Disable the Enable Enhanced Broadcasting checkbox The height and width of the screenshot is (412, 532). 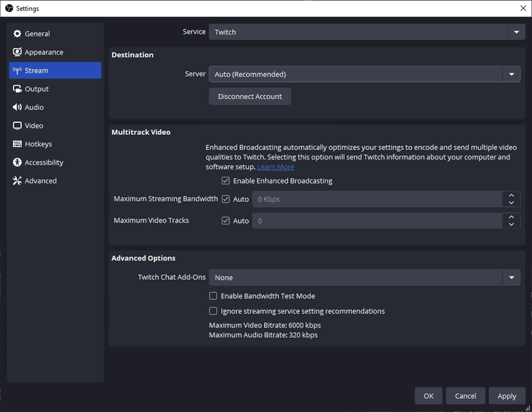point(226,181)
